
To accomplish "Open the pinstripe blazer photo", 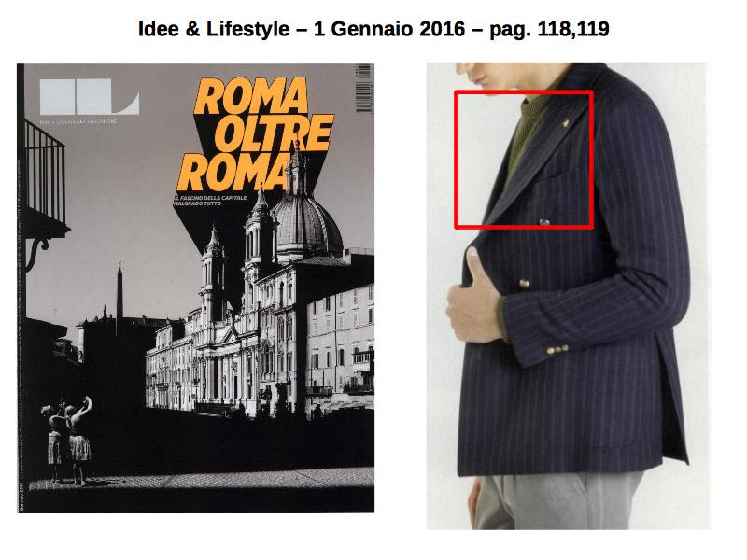I will point(568,296).
